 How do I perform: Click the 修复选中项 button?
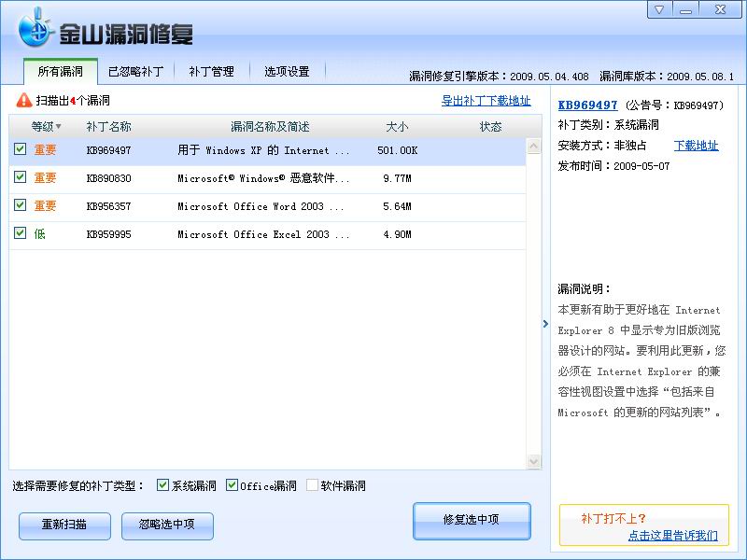(472, 521)
